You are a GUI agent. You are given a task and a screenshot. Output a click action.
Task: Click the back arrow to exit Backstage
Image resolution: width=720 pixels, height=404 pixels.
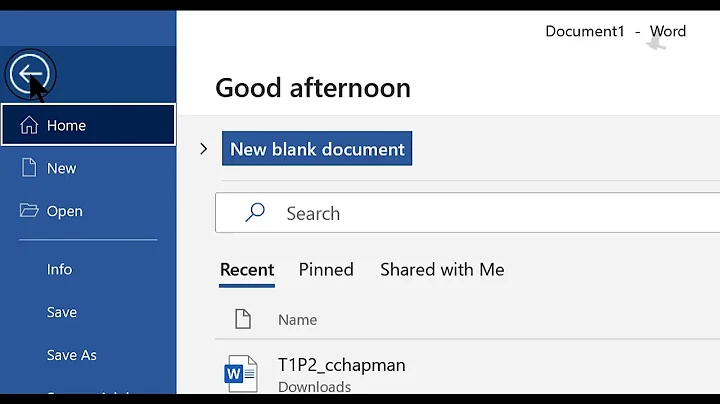pyautogui.click(x=30, y=73)
